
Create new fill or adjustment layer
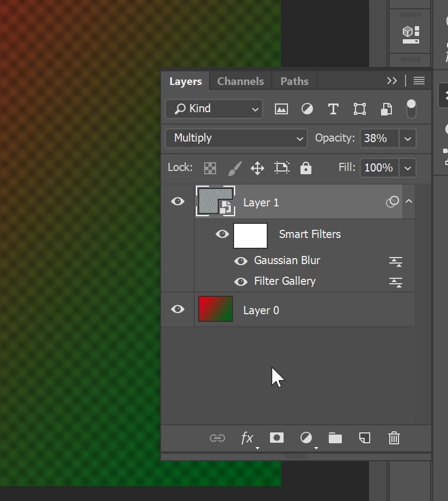point(306,438)
